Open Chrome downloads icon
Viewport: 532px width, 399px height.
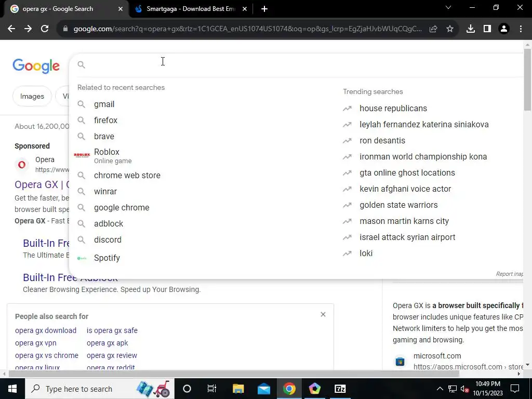[471, 29]
